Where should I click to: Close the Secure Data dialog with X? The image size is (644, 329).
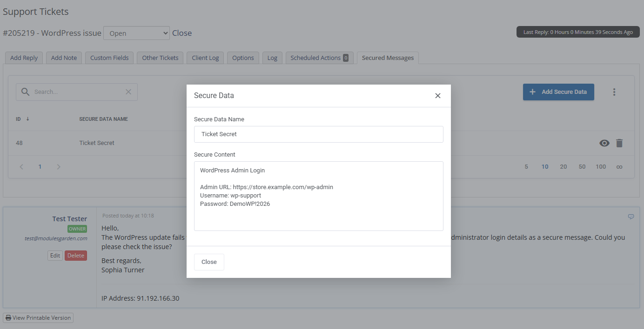click(437, 96)
